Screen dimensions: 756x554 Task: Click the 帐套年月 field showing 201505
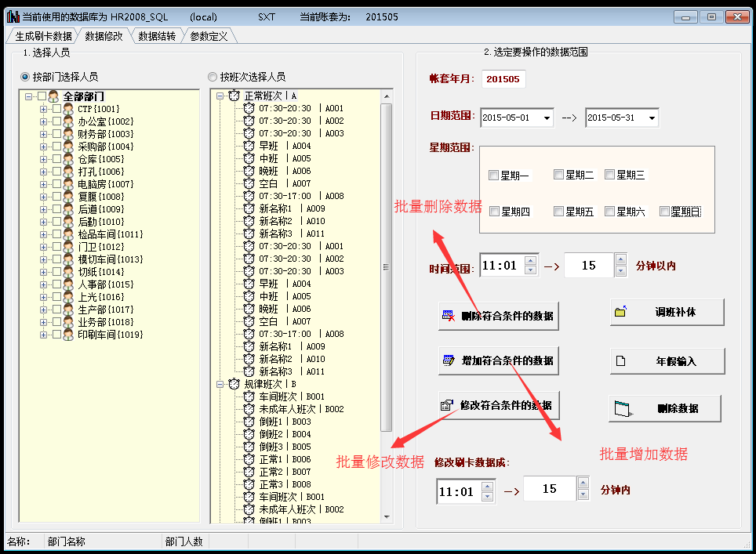(x=503, y=79)
